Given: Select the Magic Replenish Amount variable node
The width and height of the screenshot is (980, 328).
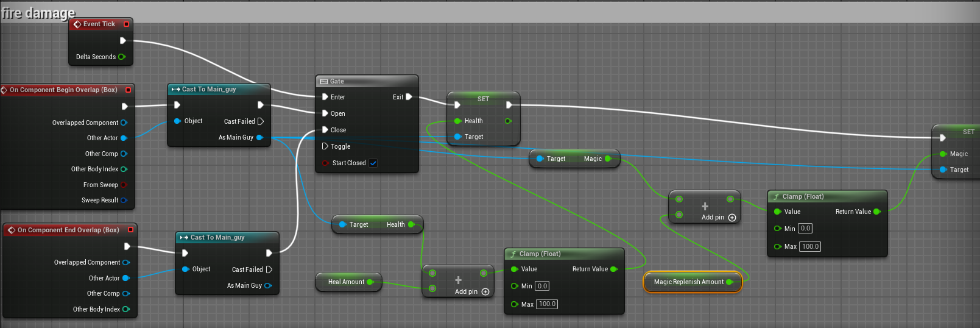Looking at the screenshot, I should coord(688,282).
